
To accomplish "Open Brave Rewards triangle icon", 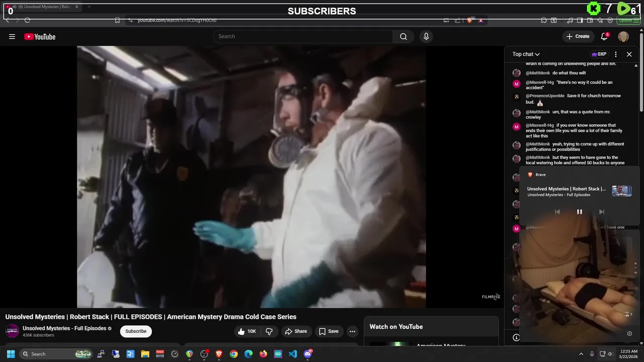I will point(481,20).
